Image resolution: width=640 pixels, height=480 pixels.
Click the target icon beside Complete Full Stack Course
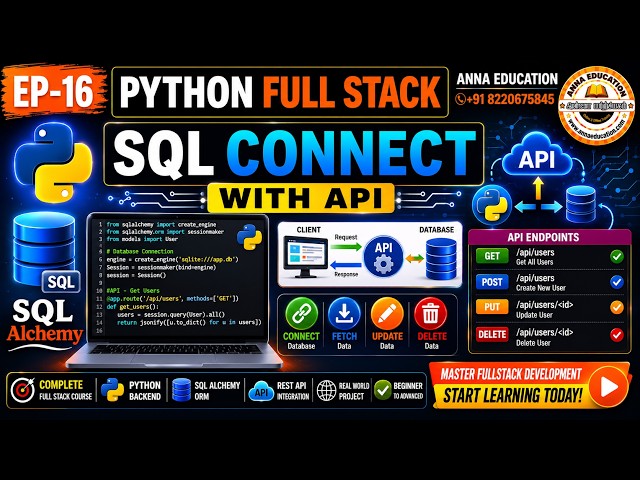pos(22,390)
